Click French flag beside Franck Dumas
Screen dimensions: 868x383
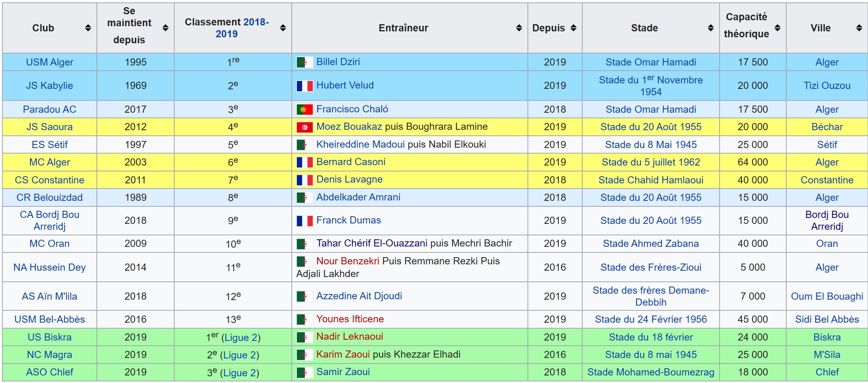[304, 221]
